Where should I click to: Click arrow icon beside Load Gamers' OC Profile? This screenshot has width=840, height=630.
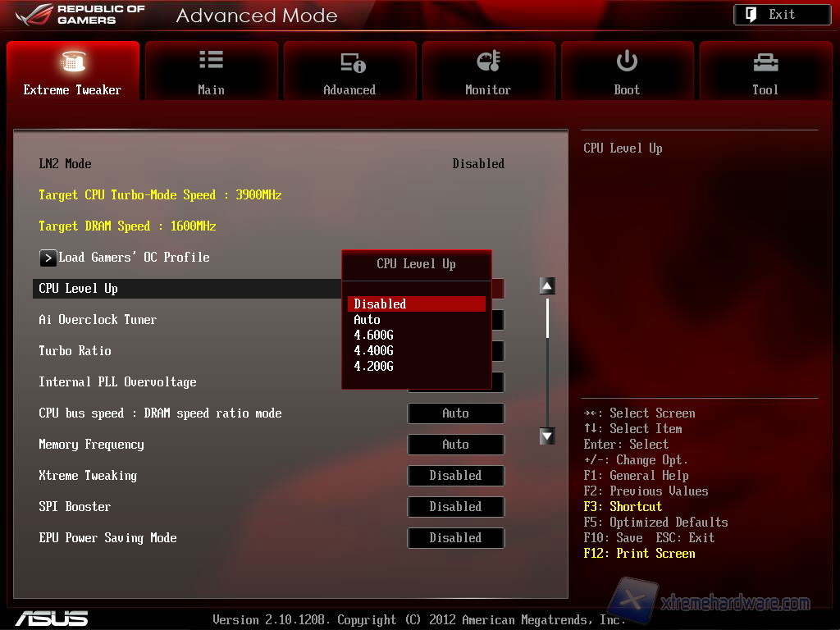48,258
